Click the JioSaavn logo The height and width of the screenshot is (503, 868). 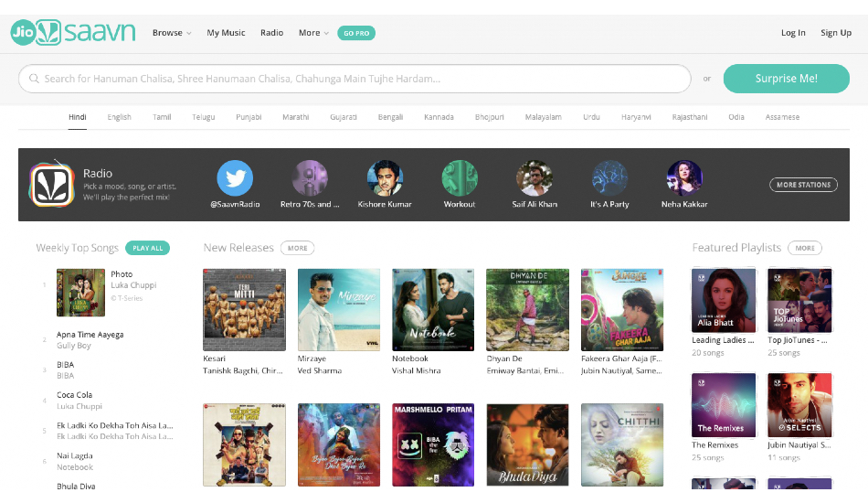(x=72, y=33)
